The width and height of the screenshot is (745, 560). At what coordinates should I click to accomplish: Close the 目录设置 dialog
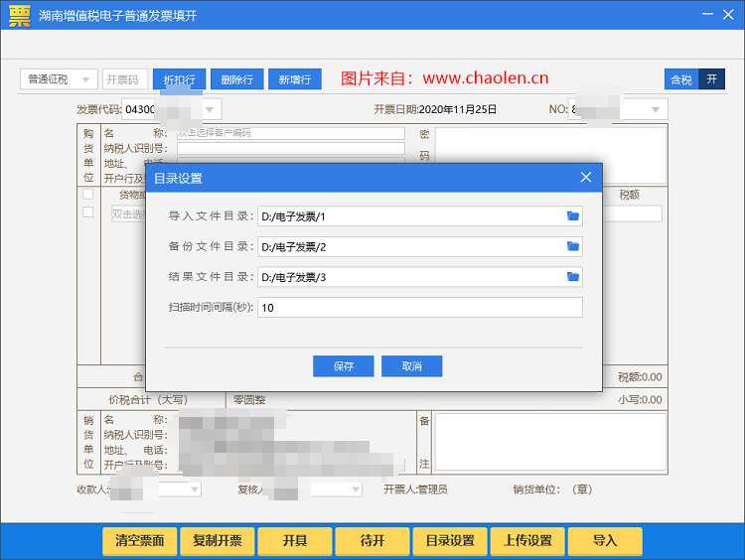(x=586, y=177)
